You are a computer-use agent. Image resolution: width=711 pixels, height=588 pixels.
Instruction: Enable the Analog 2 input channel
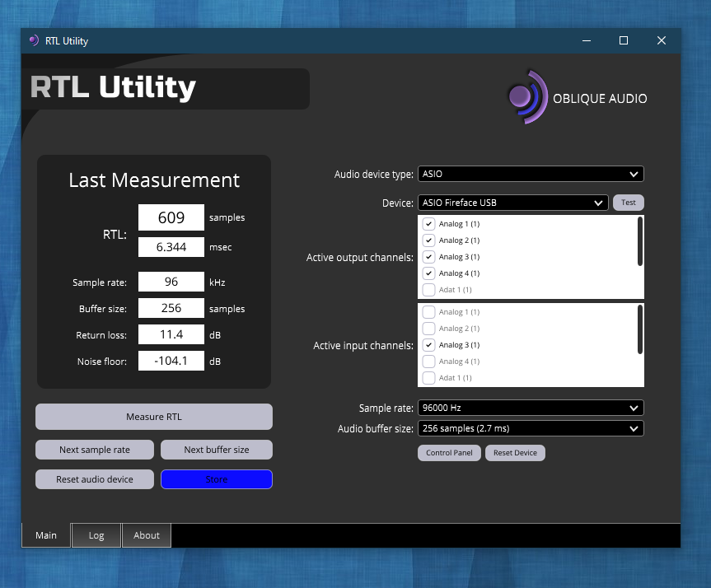click(x=428, y=329)
